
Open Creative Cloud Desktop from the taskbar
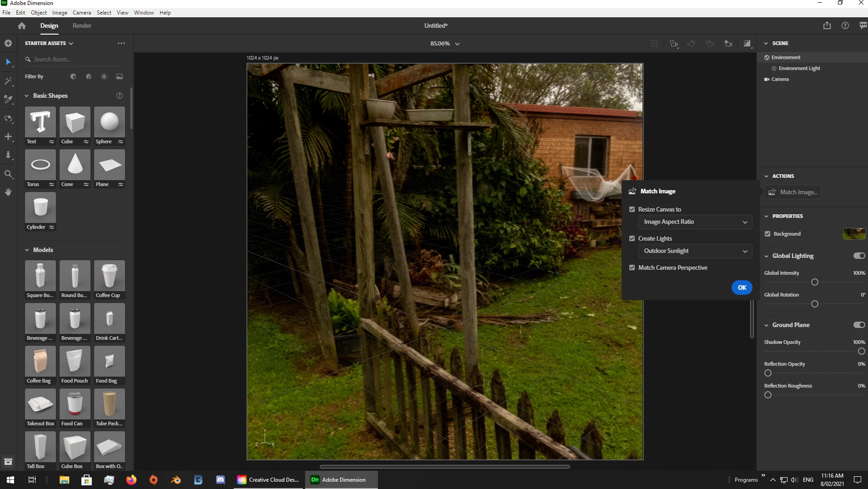pos(269,480)
